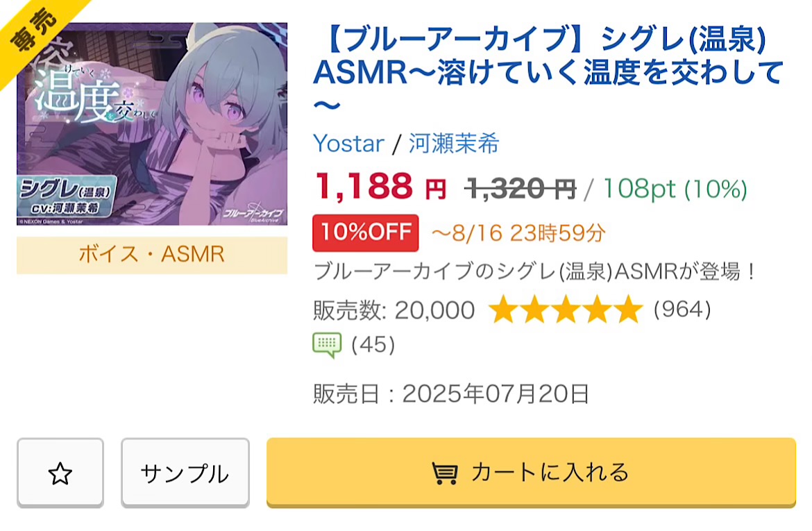812x531 pixels.
Task: Add item to favorites with star button
Action: (x=60, y=473)
